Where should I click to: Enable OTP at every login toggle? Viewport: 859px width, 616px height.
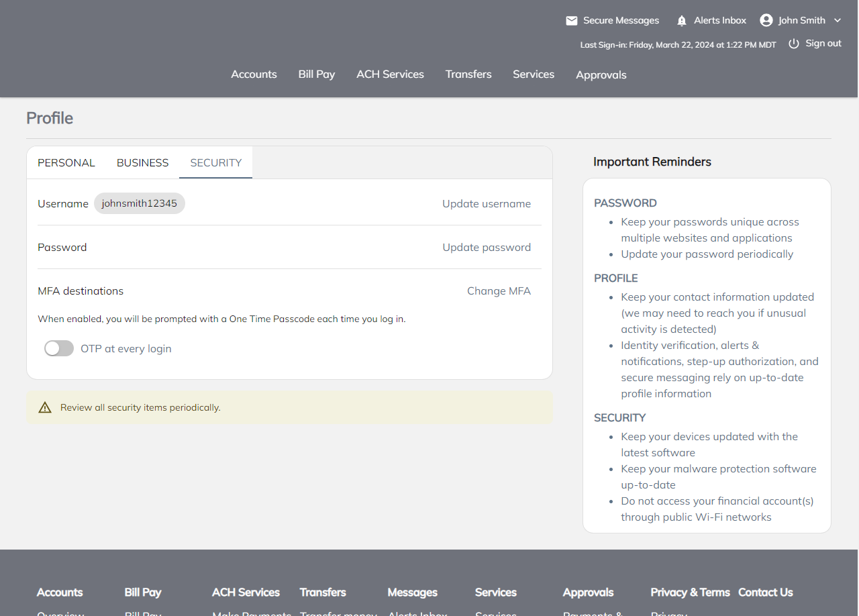pyautogui.click(x=59, y=348)
